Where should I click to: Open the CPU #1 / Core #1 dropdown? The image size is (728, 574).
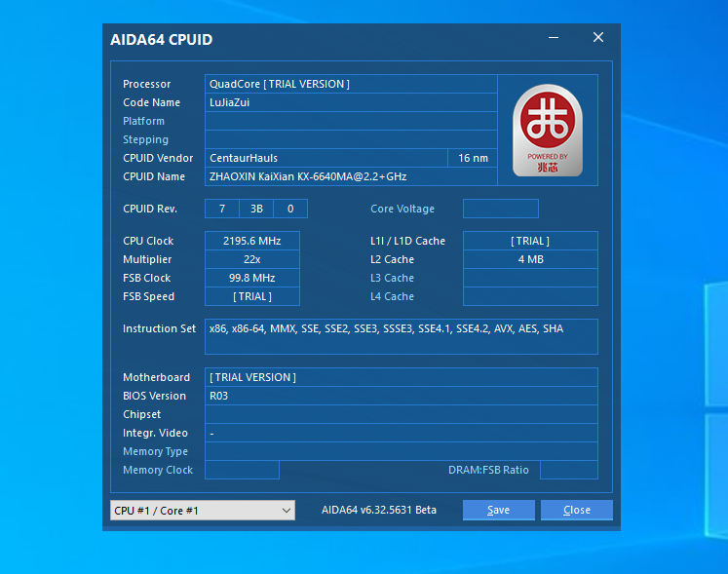coord(203,510)
